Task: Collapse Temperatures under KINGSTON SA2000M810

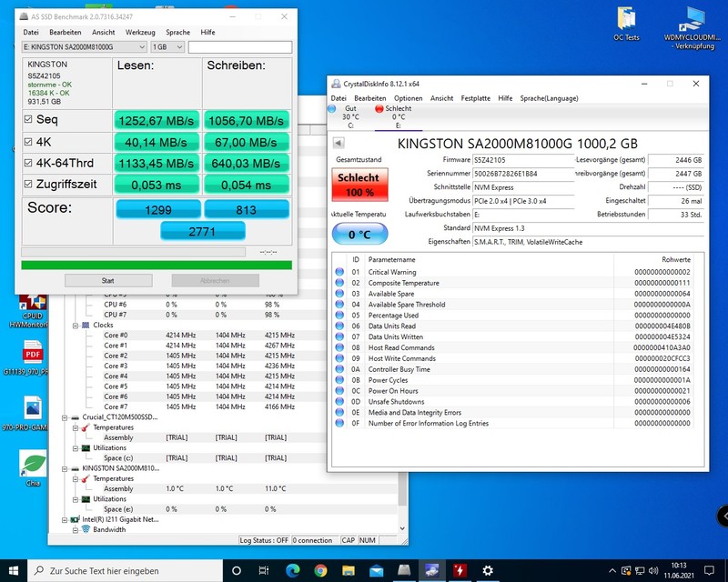Action: click(76, 479)
